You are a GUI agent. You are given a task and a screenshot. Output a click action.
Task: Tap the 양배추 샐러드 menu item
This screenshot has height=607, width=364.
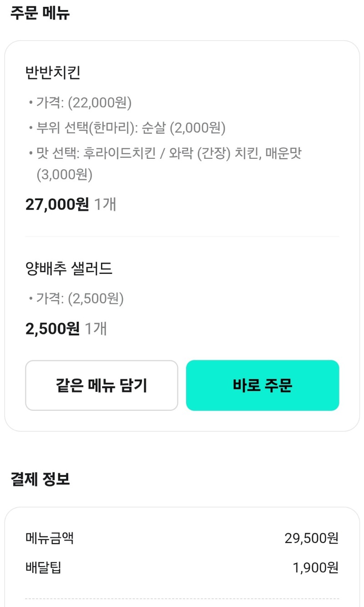point(69,268)
